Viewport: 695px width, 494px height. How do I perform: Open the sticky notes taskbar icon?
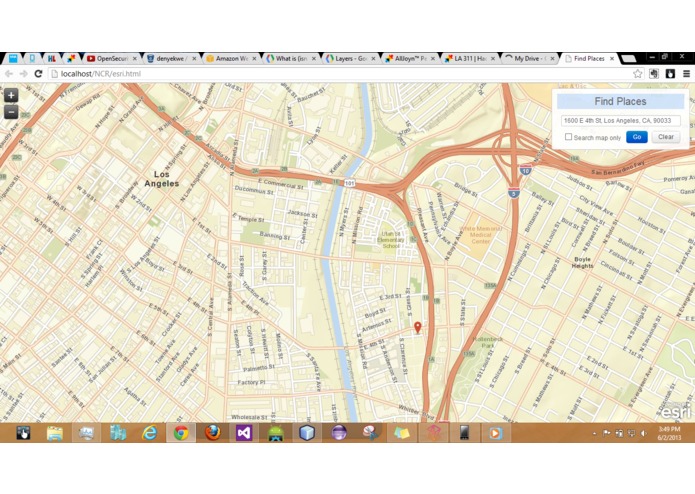click(402, 433)
